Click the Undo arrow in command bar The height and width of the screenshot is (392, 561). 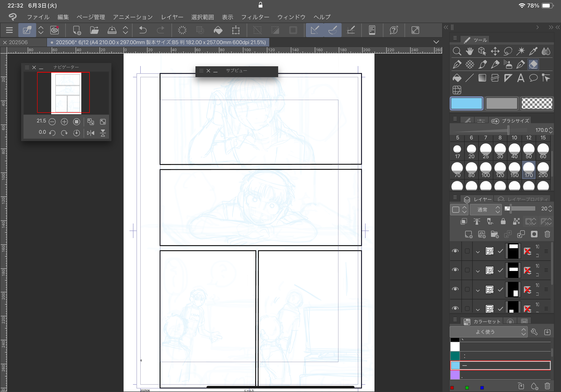pos(143,30)
